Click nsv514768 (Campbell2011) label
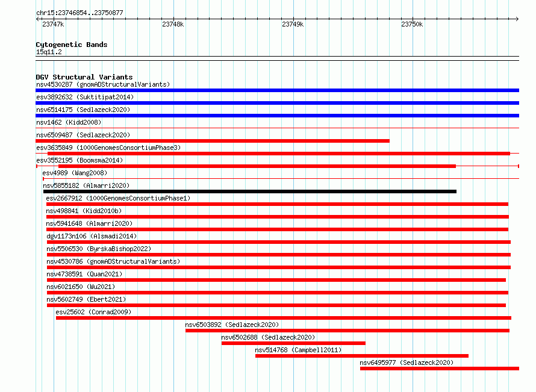This screenshot has height=392, width=536. tap(298, 350)
